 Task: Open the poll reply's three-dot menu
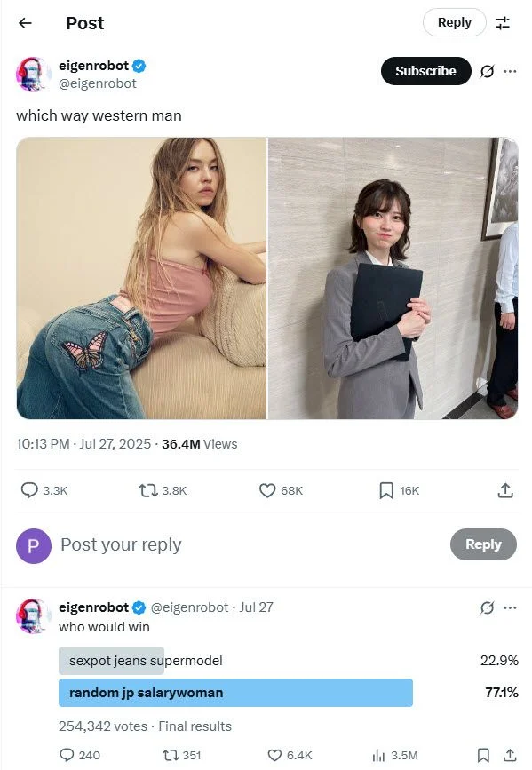pos(510,608)
